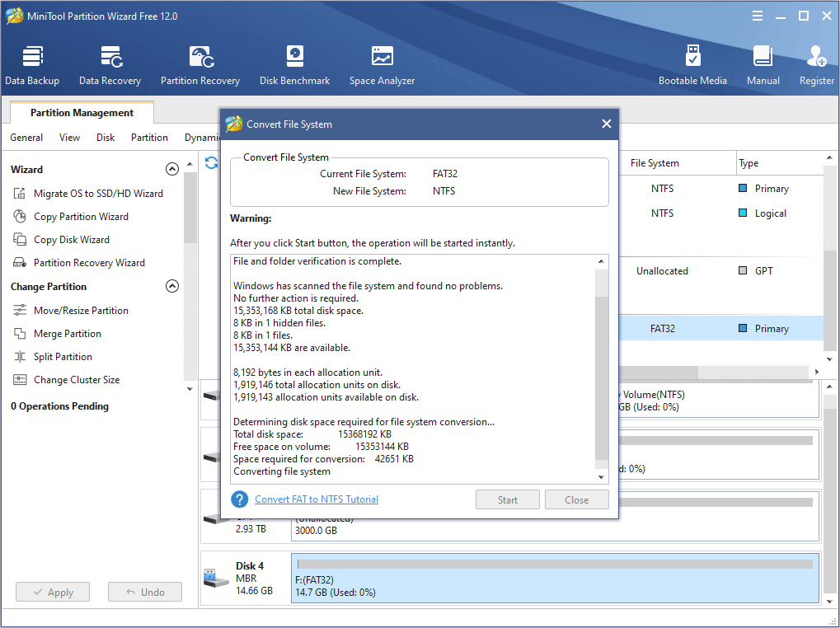Click 'Space required for conversion' line

(323, 459)
